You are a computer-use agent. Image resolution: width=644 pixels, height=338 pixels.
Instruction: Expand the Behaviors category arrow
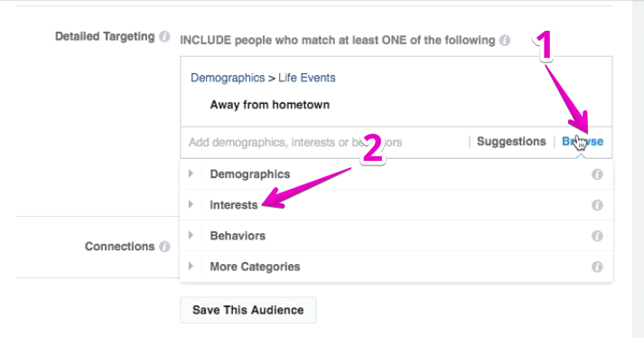pyautogui.click(x=191, y=236)
